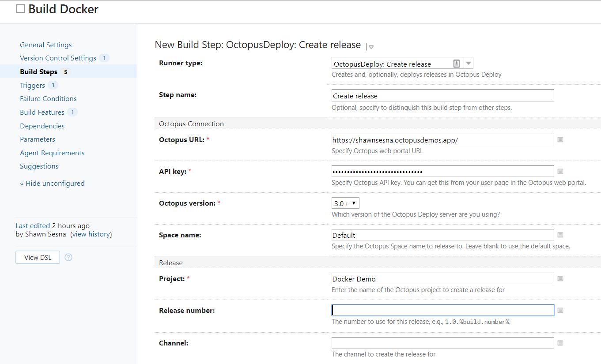
Task: Focus the Channel input field
Action: click(442, 343)
